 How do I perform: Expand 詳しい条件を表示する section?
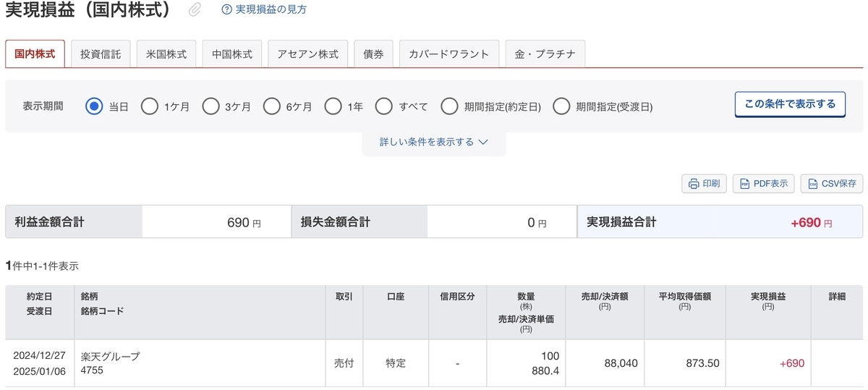[434, 143]
